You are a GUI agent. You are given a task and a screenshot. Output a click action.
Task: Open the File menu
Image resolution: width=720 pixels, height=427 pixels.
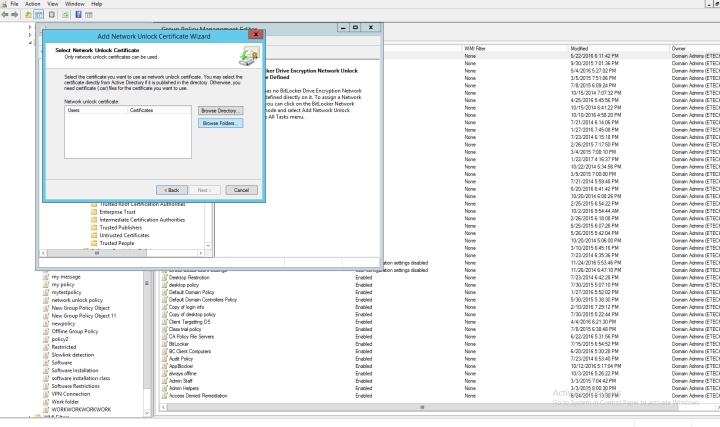pyautogui.click(x=14, y=4)
